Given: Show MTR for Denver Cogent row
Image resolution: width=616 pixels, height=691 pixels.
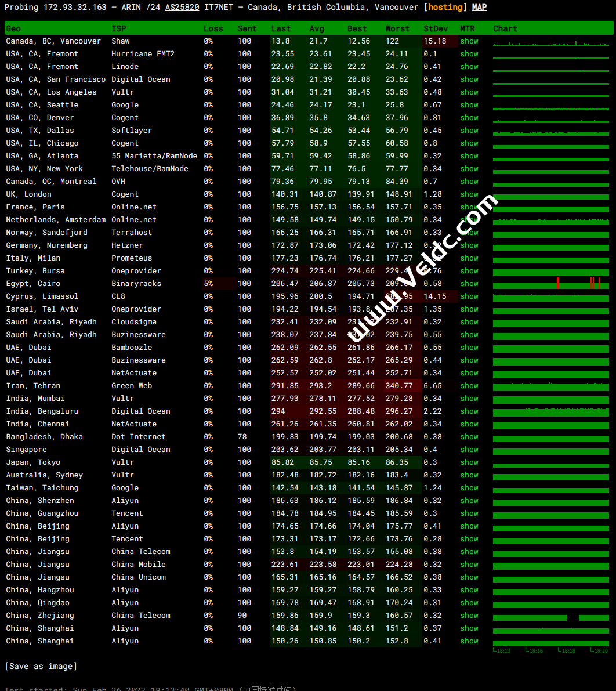Looking at the screenshot, I should [x=469, y=118].
